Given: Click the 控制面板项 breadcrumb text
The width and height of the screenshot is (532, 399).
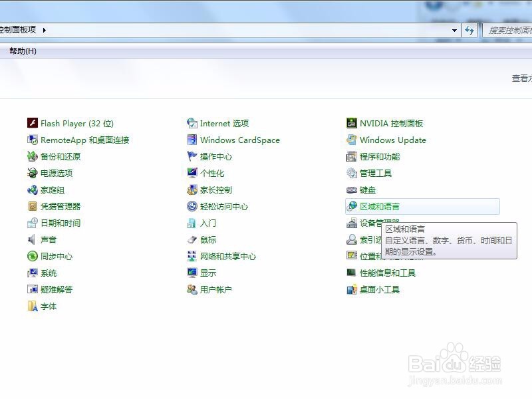Looking at the screenshot, I should tap(17, 30).
